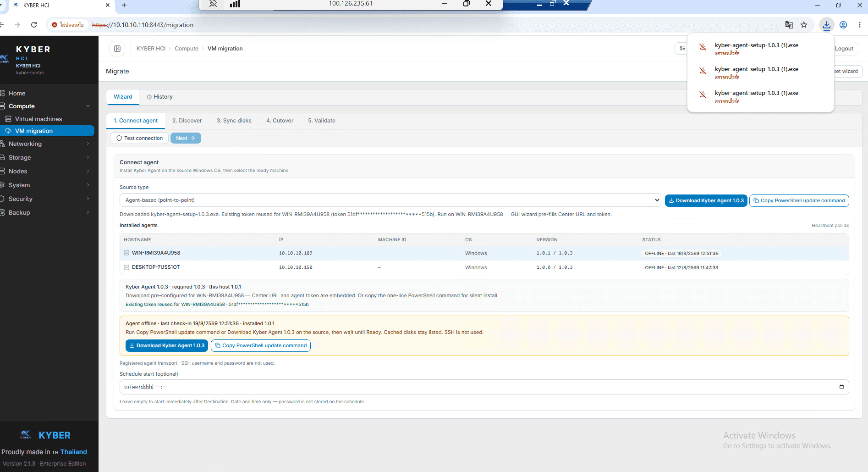868x472 pixels.
Task: Click the browser address bar URL
Action: pos(143,25)
